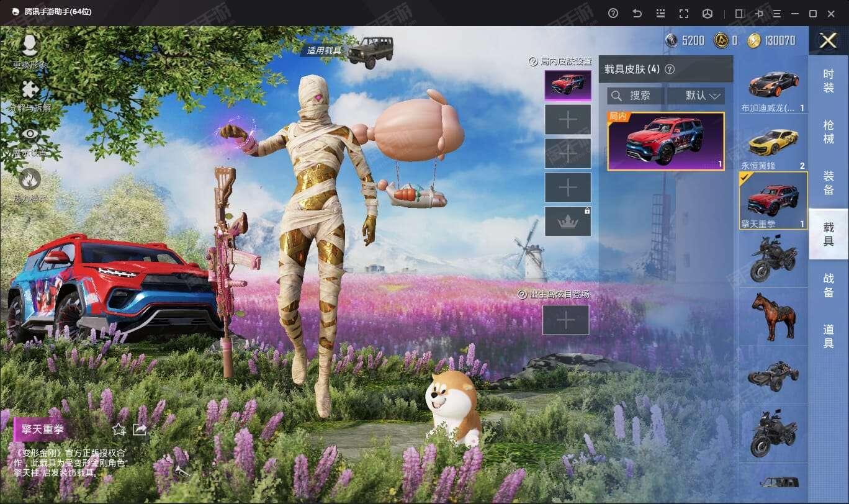849x504 pixels.
Task: Toggle fullscreen with the bracket icon
Action: (x=684, y=12)
